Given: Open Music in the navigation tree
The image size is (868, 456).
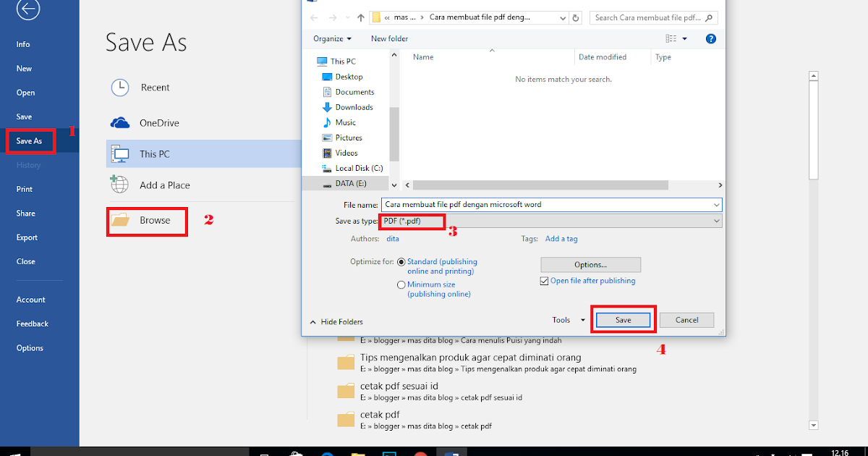Looking at the screenshot, I should 339,122.
